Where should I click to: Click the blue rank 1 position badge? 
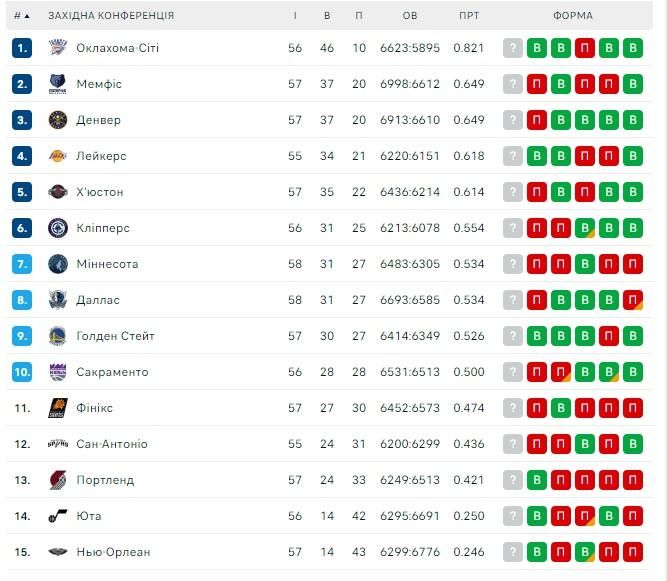pyautogui.click(x=23, y=48)
